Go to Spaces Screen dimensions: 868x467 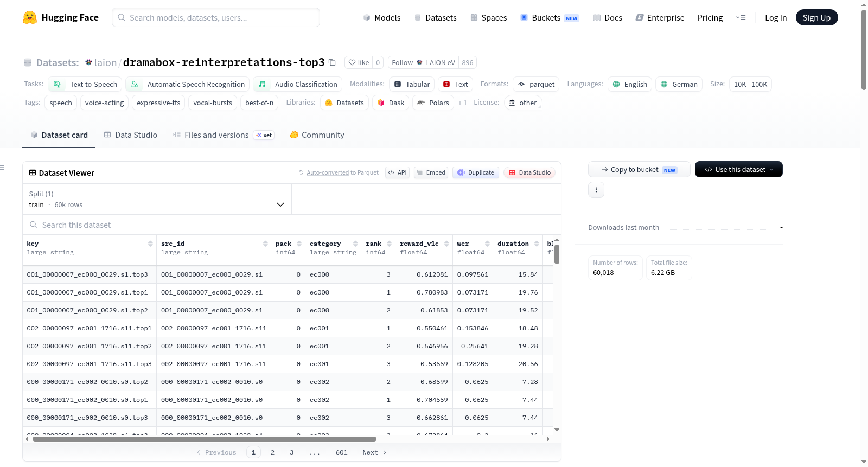point(488,17)
